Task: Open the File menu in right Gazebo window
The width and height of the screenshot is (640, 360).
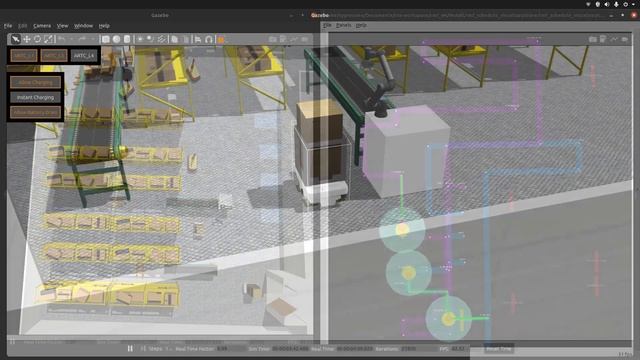Action: point(327,25)
